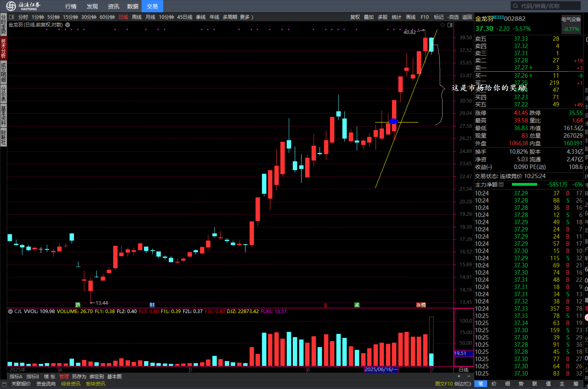
Task: Click the 涨榜 marker on chart
Action: (421, 305)
